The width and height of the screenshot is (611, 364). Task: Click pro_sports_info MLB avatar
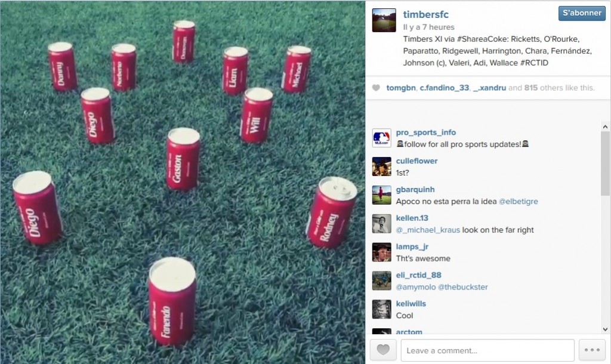click(381, 138)
